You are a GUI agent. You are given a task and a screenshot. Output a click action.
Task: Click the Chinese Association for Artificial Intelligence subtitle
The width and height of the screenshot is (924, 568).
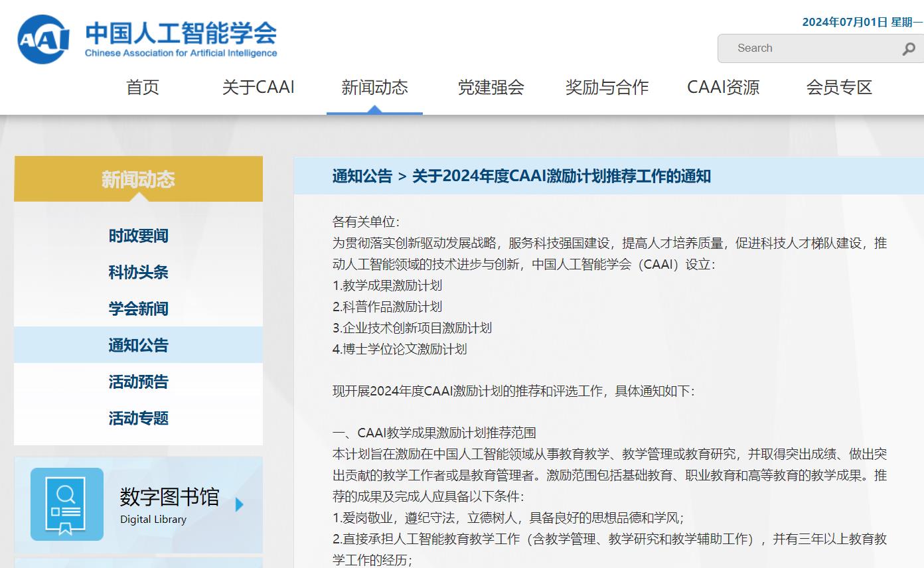[181, 53]
